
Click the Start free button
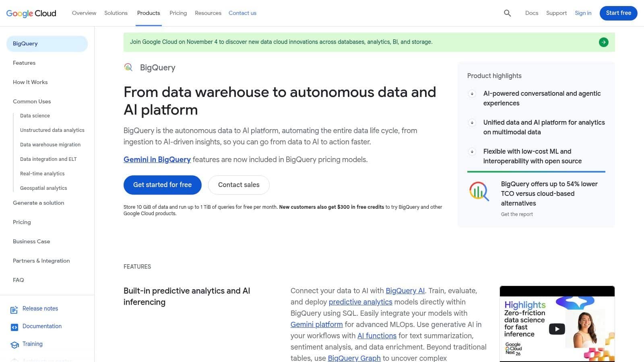(618, 13)
